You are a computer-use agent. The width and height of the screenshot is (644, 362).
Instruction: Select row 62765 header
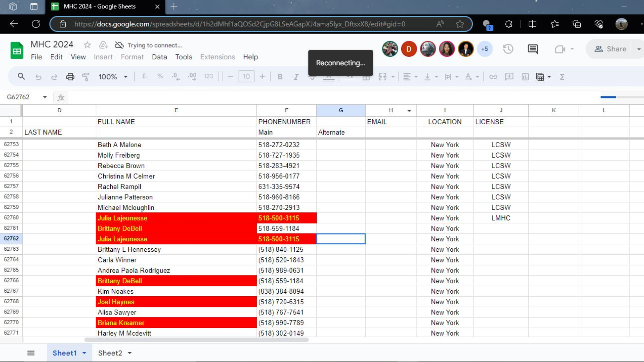point(11,270)
